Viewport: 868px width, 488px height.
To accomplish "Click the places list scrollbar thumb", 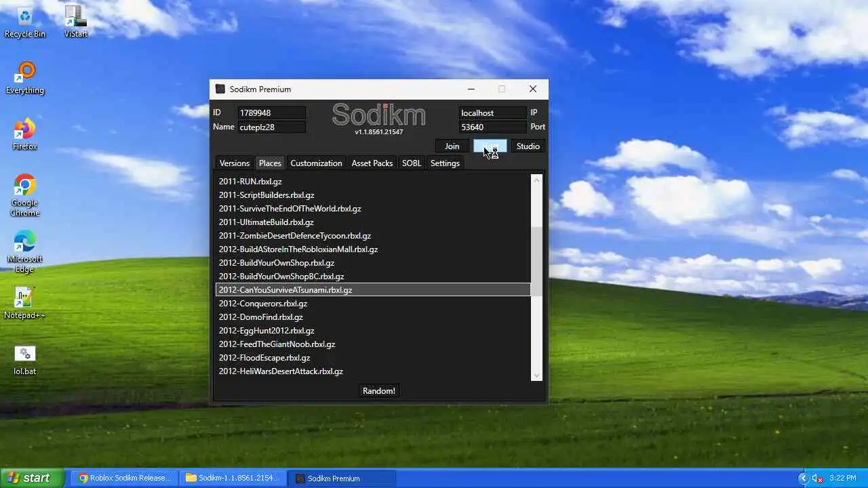I will 537,261.
